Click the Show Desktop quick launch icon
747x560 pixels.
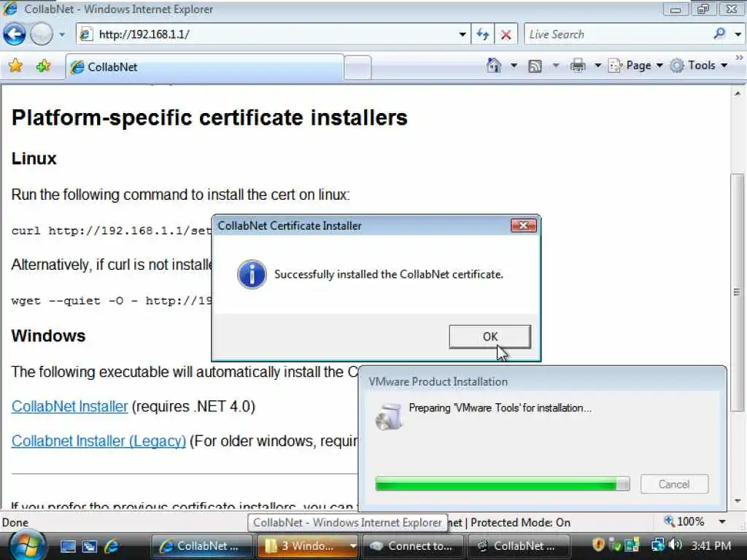tap(68, 546)
